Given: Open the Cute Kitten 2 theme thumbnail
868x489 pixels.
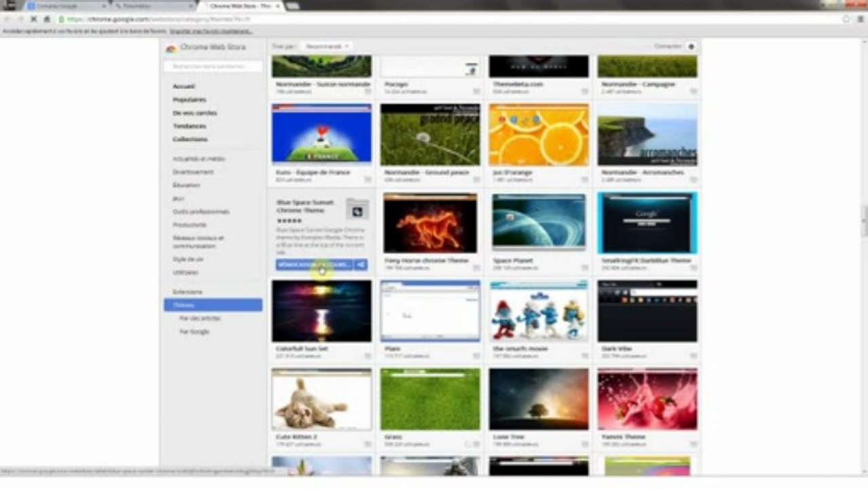Looking at the screenshot, I should [x=322, y=399].
